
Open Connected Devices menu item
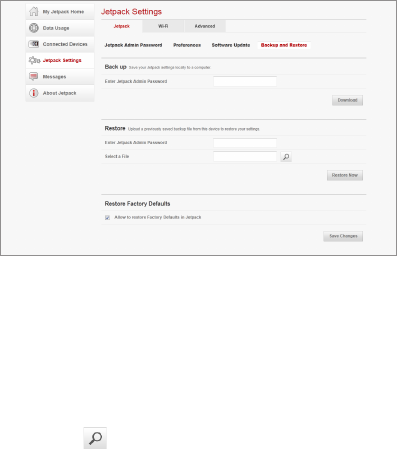(x=60, y=44)
